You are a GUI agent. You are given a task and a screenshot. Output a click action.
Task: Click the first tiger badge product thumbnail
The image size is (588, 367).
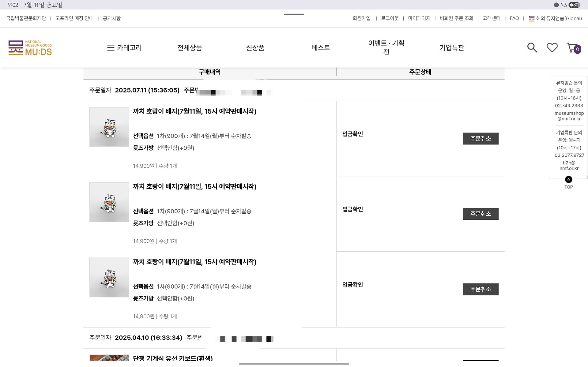coord(109,127)
